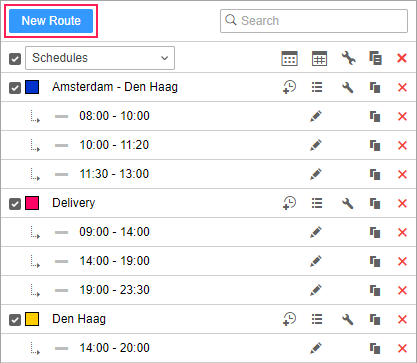
Task: Focus the Search input field
Action: [x=314, y=21]
